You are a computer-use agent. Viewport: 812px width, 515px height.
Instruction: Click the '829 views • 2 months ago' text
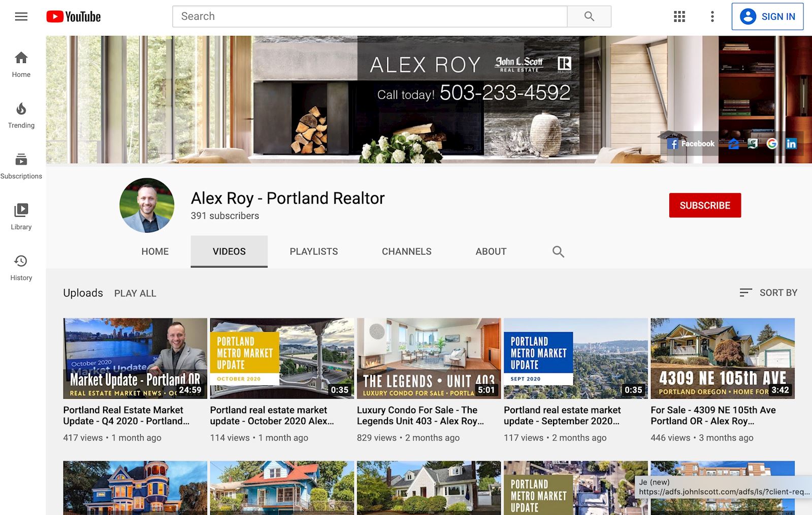[x=408, y=438]
